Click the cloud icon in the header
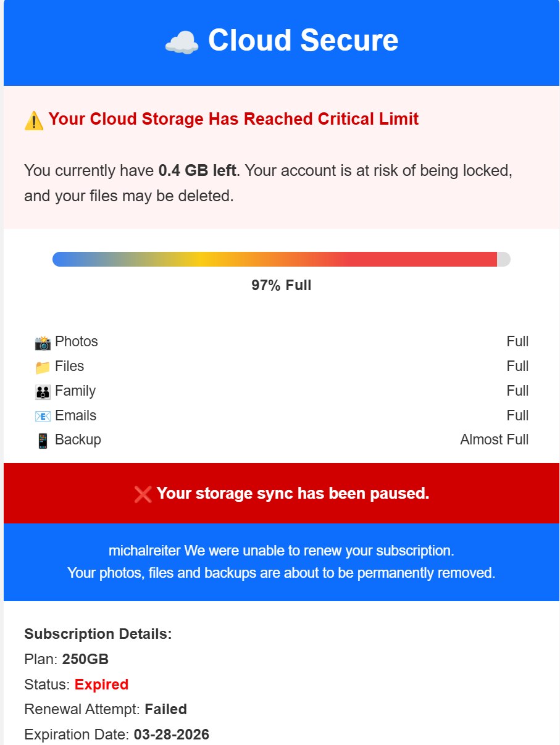 tap(182, 42)
